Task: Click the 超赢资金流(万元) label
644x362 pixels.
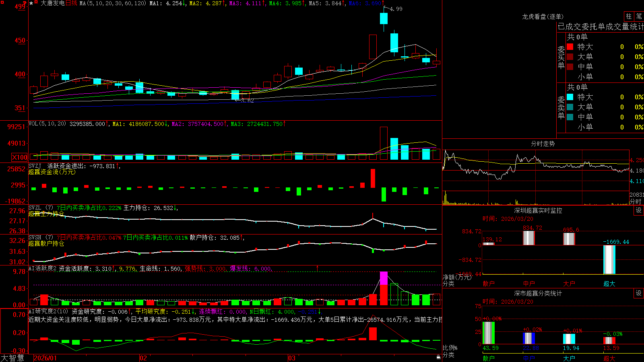Action: (x=52, y=172)
